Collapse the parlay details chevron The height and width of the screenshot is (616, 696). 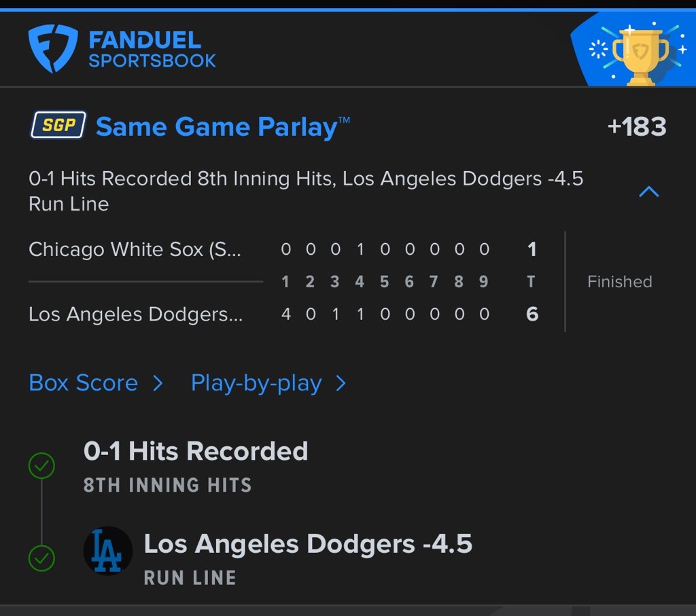pos(649,192)
